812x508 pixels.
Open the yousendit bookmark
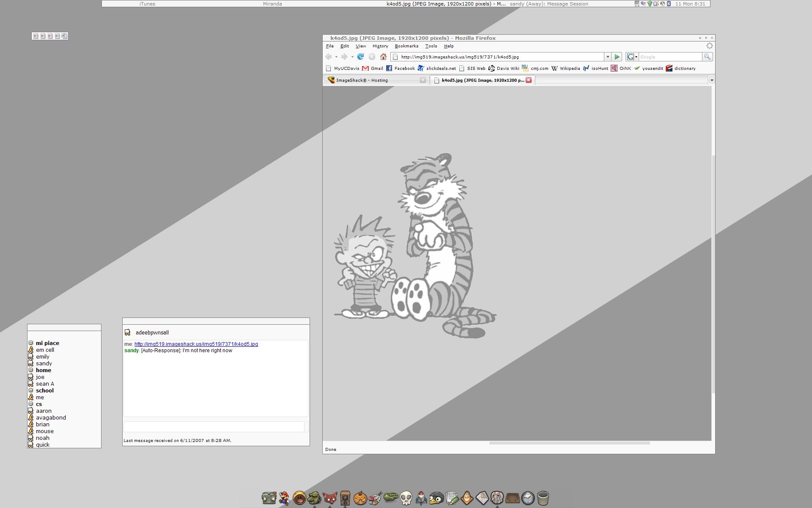[648, 68]
